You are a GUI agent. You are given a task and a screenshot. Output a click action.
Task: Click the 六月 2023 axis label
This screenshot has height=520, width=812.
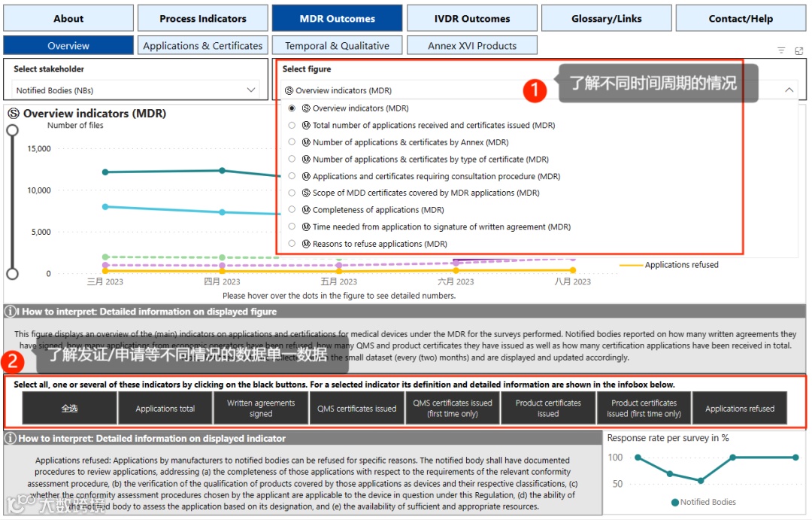pos(456,281)
